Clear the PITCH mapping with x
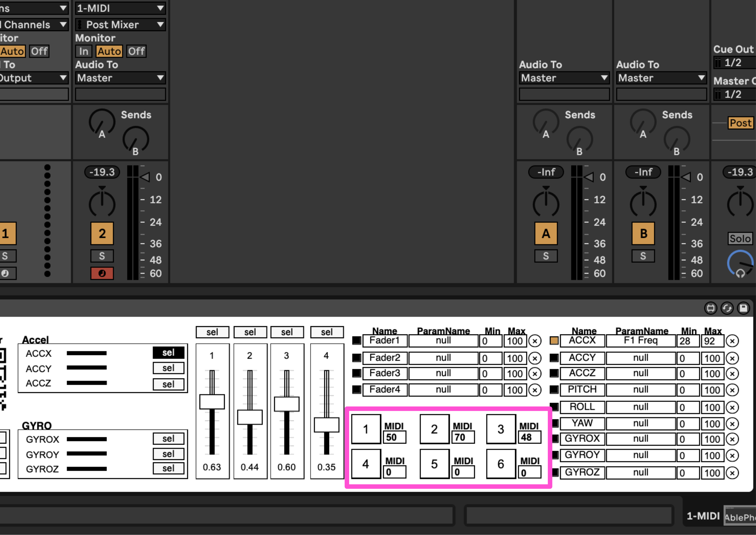The height and width of the screenshot is (535, 756). click(x=732, y=390)
